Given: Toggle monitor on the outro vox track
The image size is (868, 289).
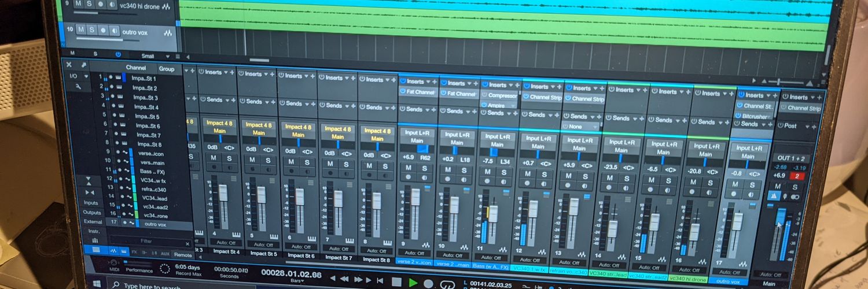Looking at the screenshot, I should click(114, 31).
